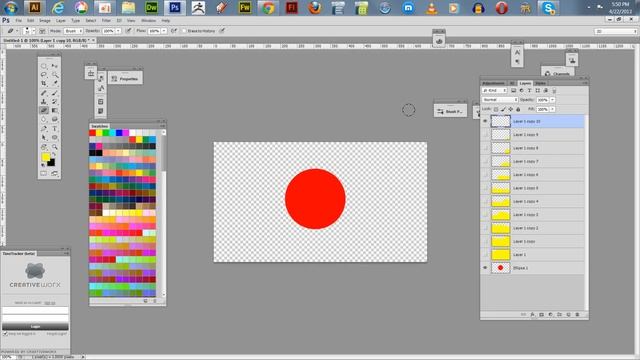The image size is (640, 360).
Task: Select the Eraser tool in the toolbox
Action: coord(44,110)
